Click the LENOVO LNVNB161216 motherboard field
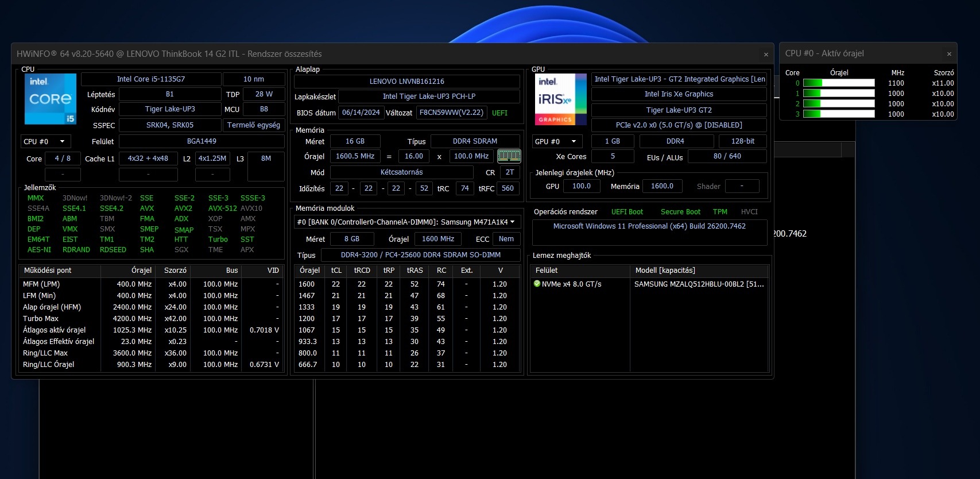980x479 pixels. click(x=406, y=82)
